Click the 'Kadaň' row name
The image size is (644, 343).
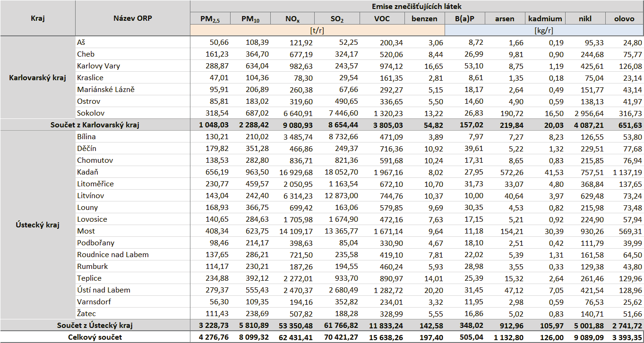pyautogui.click(x=87, y=172)
